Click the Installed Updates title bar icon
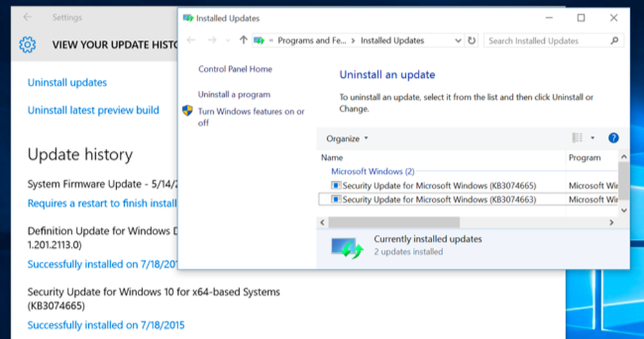This screenshot has width=644, height=339. [x=188, y=18]
